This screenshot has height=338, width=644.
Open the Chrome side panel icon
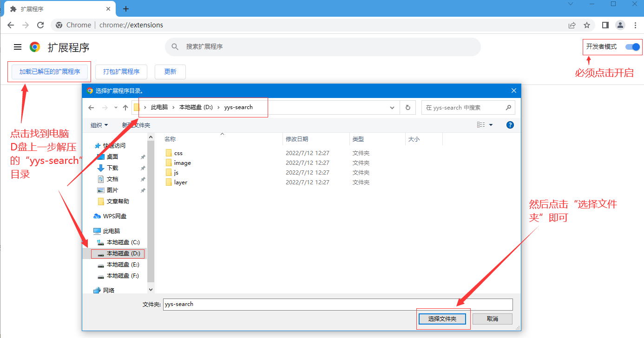(605, 25)
